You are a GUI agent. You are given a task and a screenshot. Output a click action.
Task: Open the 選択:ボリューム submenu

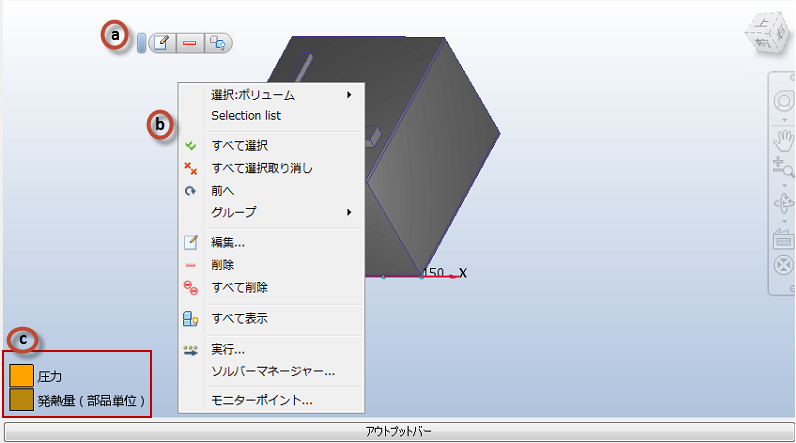click(271, 95)
